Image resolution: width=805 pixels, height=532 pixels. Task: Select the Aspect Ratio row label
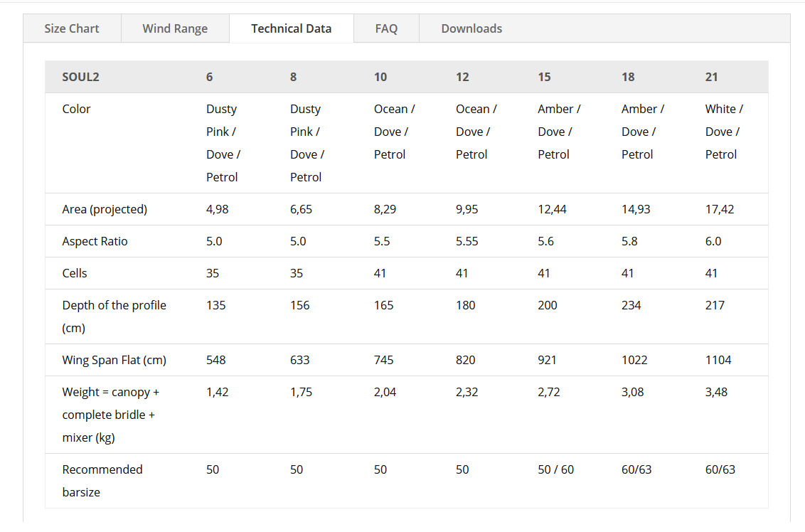pos(95,241)
